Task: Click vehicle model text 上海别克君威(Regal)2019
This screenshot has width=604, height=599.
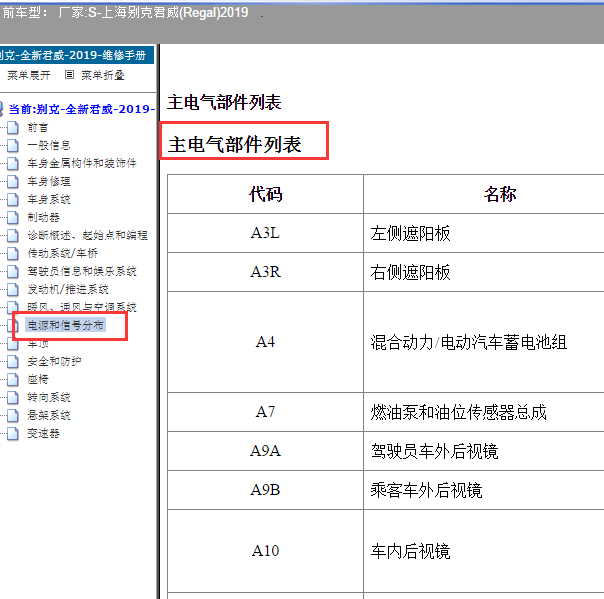Action: 175,13
